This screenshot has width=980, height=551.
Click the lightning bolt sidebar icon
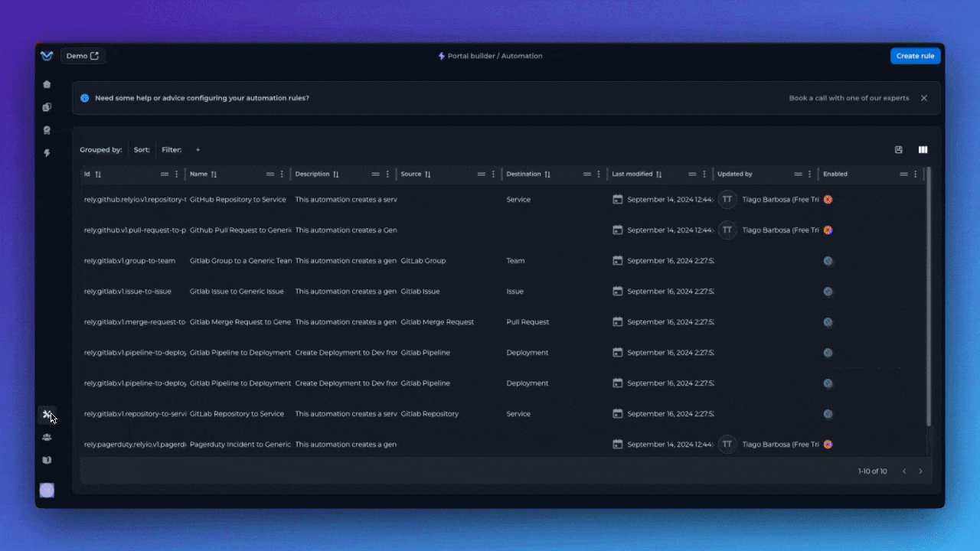[47, 153]
